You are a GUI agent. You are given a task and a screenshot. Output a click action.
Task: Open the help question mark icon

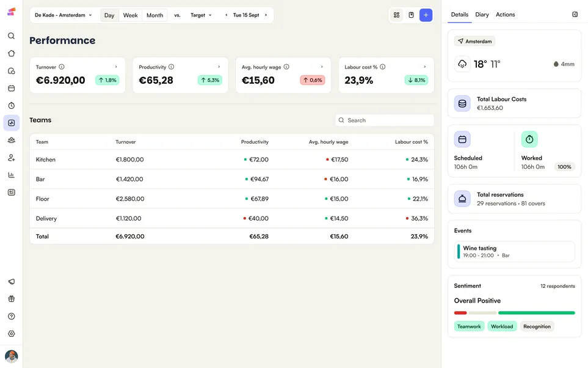(11, 316)
